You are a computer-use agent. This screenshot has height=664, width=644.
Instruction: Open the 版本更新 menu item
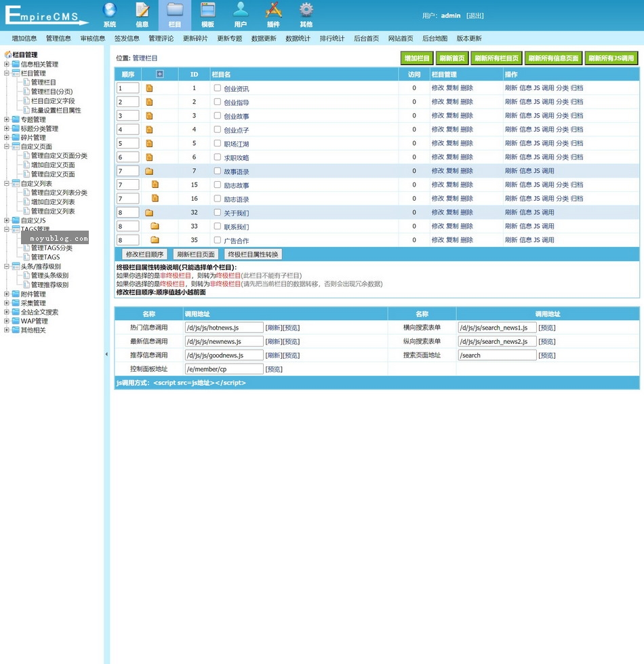click(x=469, y=39)
